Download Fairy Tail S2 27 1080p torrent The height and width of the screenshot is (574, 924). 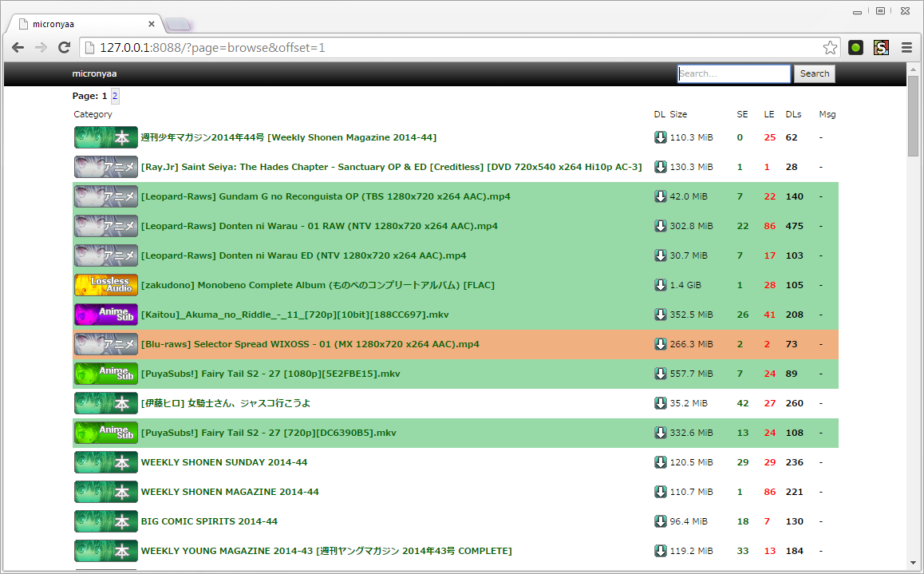click(660, 373)
